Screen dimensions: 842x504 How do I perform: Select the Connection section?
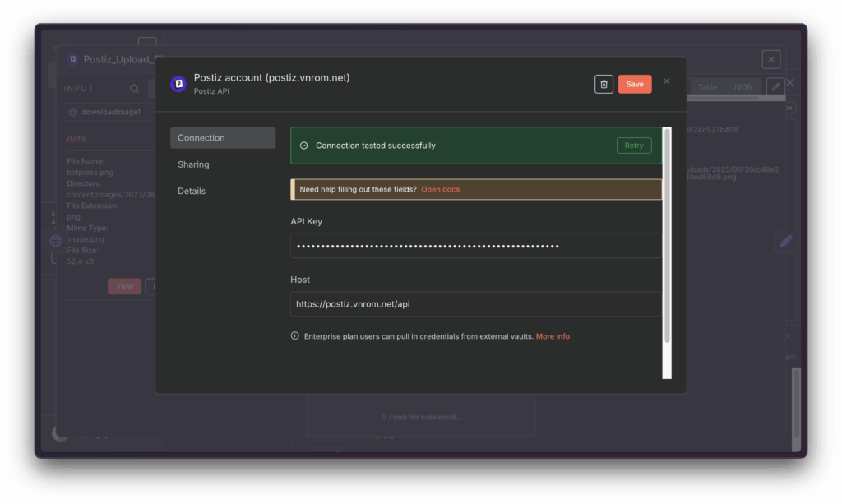click(x=223, y=138)
